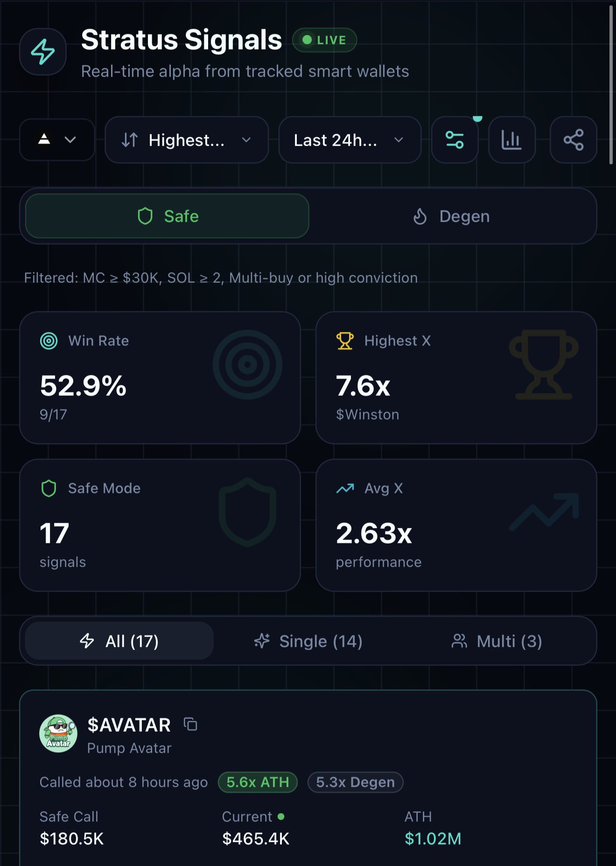Open the Last 24h time range dropdown
Viewport: 616px width, 866px height.
pos(350,140)
